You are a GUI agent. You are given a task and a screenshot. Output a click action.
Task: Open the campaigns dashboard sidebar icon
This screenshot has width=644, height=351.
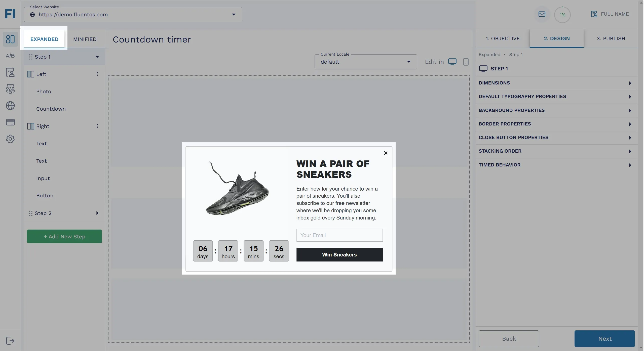pos(10,39)
